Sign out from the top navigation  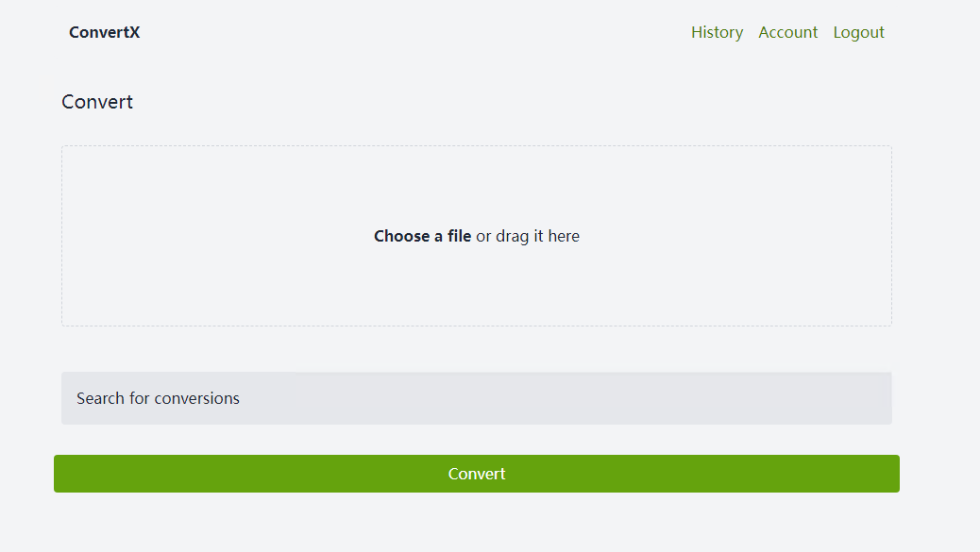(x=858, y=32)
